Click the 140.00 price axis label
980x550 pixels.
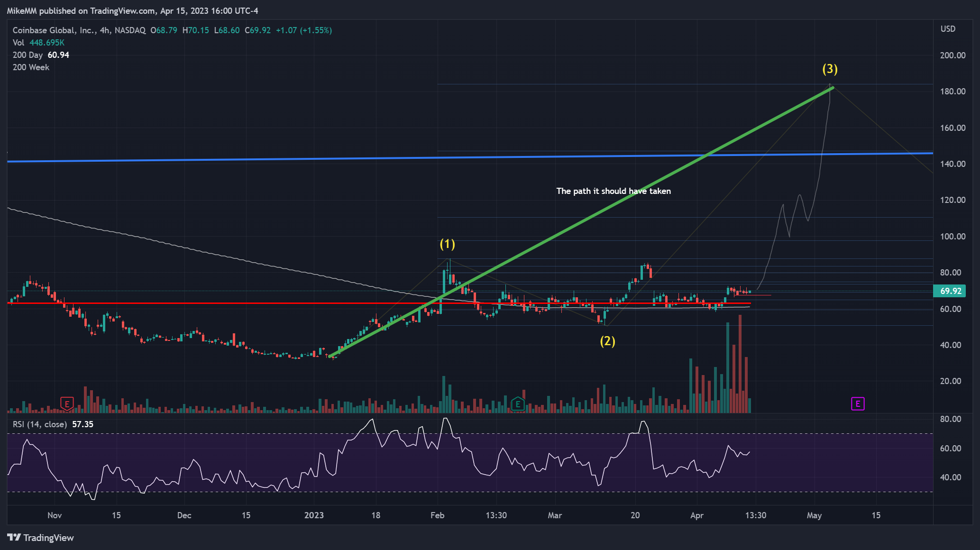pyautogui.click(x=953, y=164)
